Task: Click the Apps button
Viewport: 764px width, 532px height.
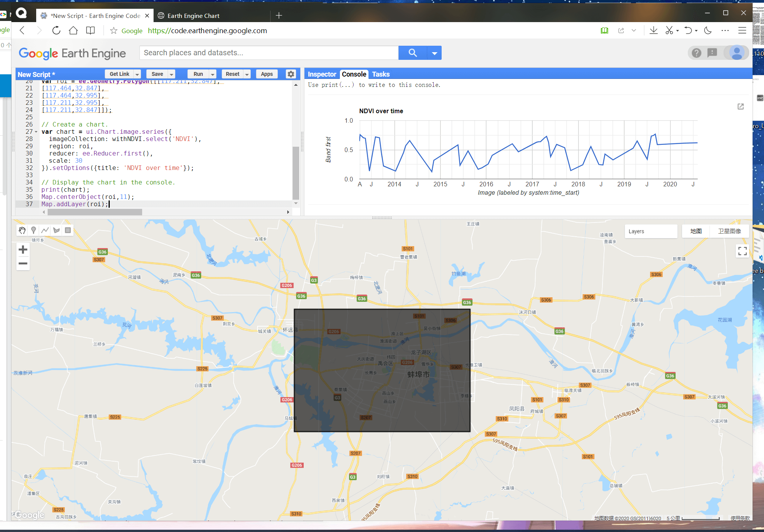Action: pos(267,74)
